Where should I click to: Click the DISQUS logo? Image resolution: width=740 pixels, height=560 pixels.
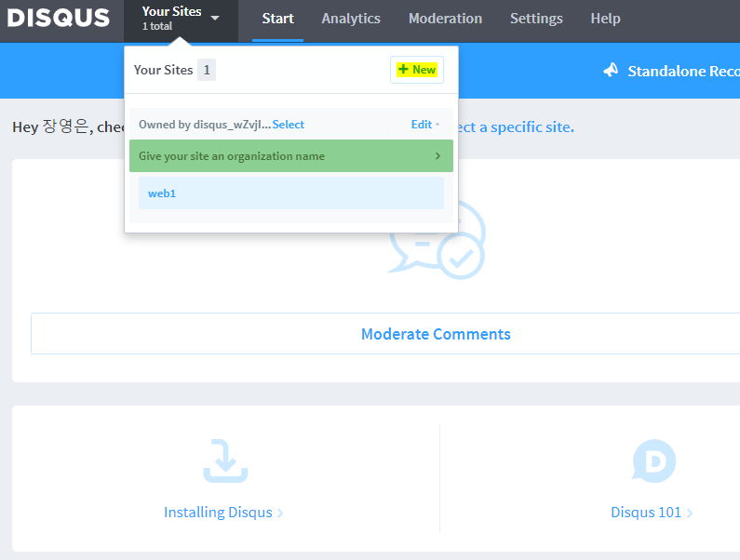(59, 19)
